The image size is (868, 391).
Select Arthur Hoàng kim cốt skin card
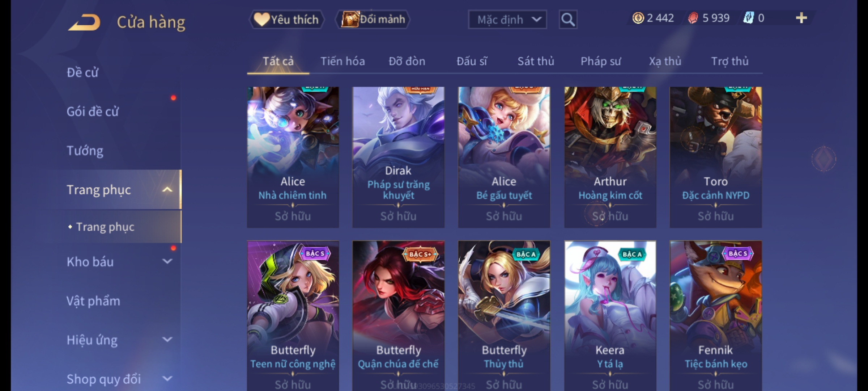point(610,157)
